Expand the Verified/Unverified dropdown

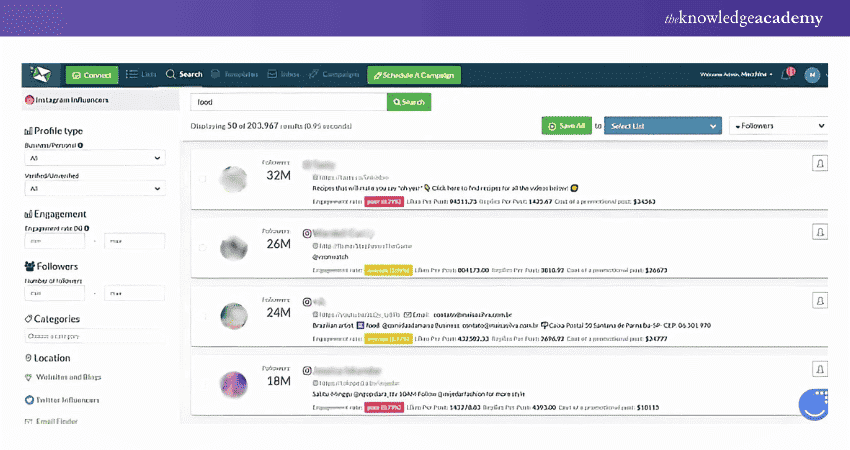click(x=94, y=188)
